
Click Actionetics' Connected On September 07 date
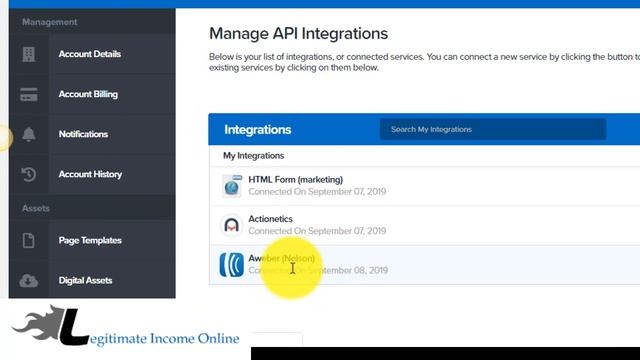coord(317,231)
